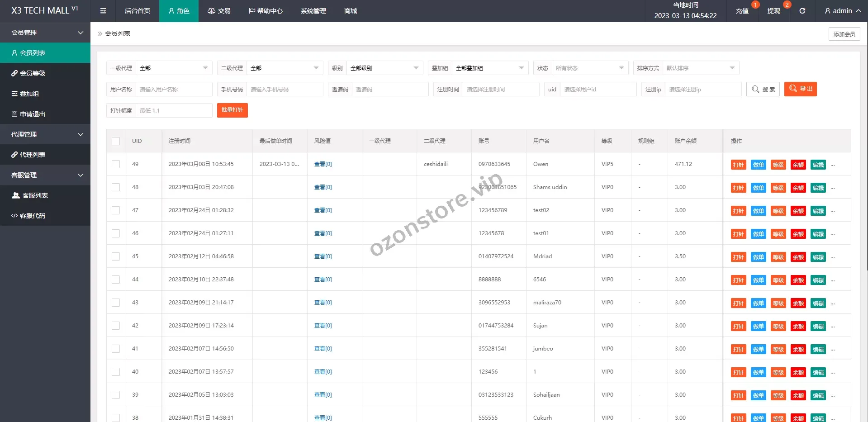Click 查看[0] link for user Owen
Screen dimensions: 868x422
click(323, 164)
